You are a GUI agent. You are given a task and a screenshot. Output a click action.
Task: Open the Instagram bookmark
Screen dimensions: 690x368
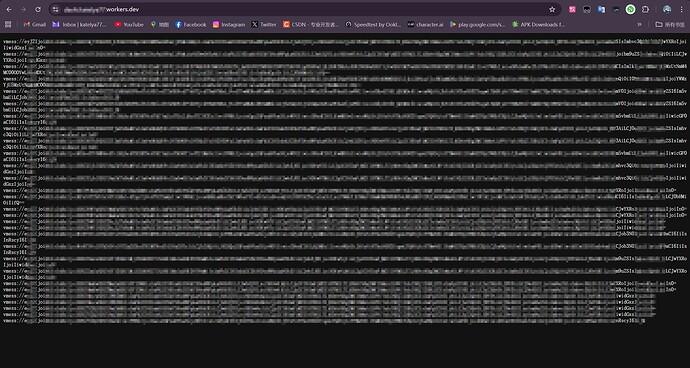coord(229,25)
